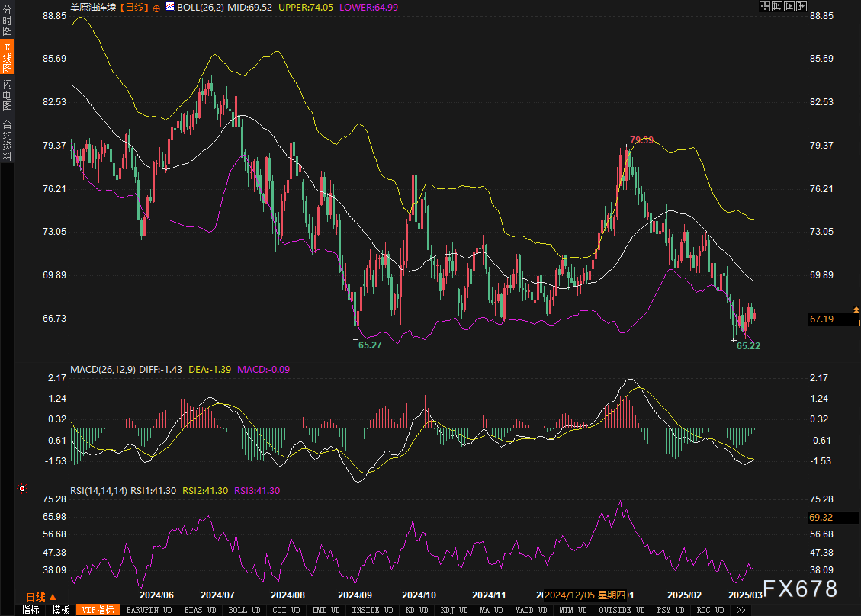The image size is (861, 616).
Task: Switch to 闪电图 view in left sidebar
Action: 7,96
